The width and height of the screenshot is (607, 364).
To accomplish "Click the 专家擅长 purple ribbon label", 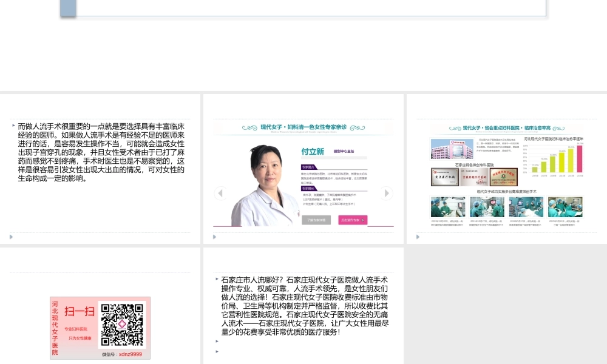I will [308, 187].
